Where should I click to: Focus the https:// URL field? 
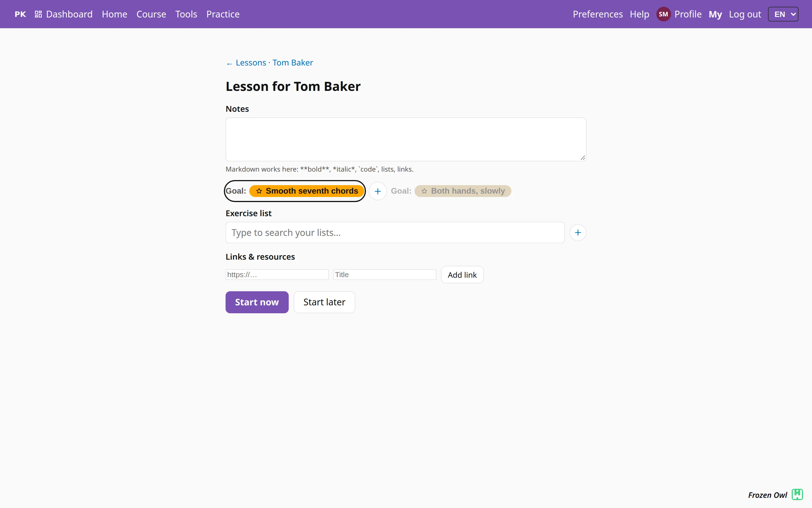coord(277,275)
